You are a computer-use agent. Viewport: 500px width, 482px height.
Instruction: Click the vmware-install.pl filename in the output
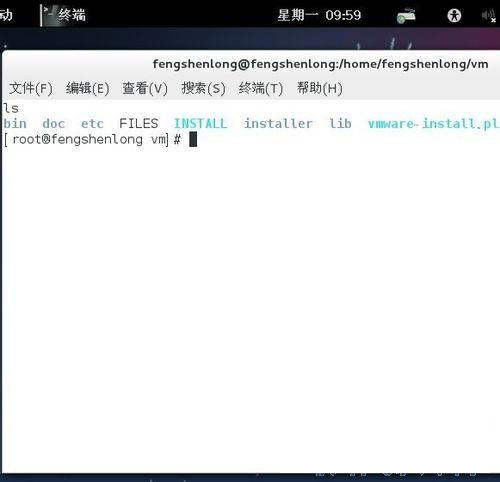(x=433, y=124)
